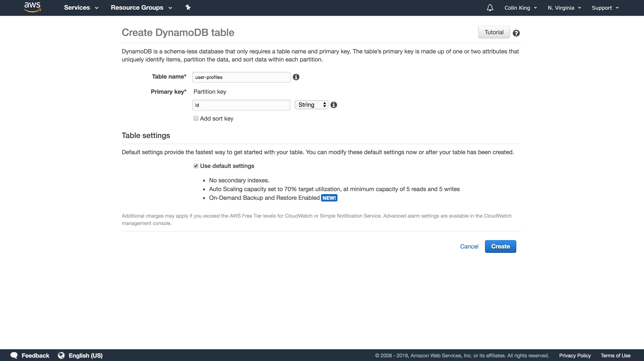This screenshot has height=361, width=644.
Task: Open the Colin King account dropdown
Action: coord(520,8)
